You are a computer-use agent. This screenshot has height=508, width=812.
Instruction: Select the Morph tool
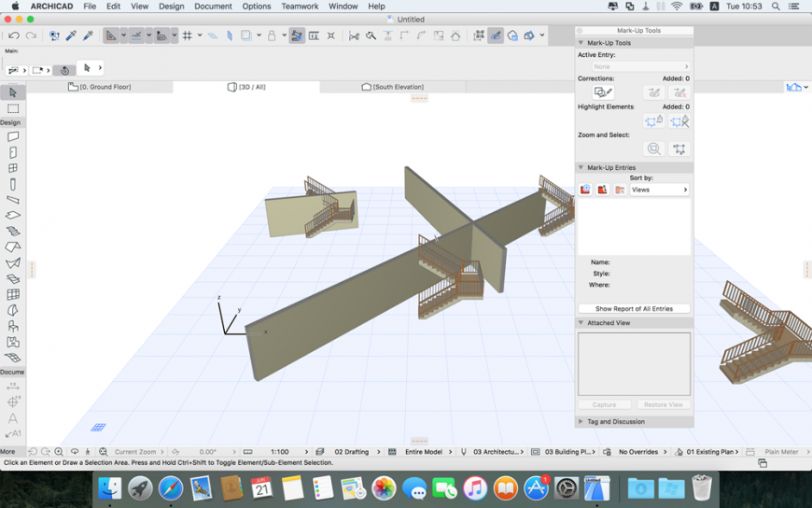pyautogui.click(x=13, y=311)
